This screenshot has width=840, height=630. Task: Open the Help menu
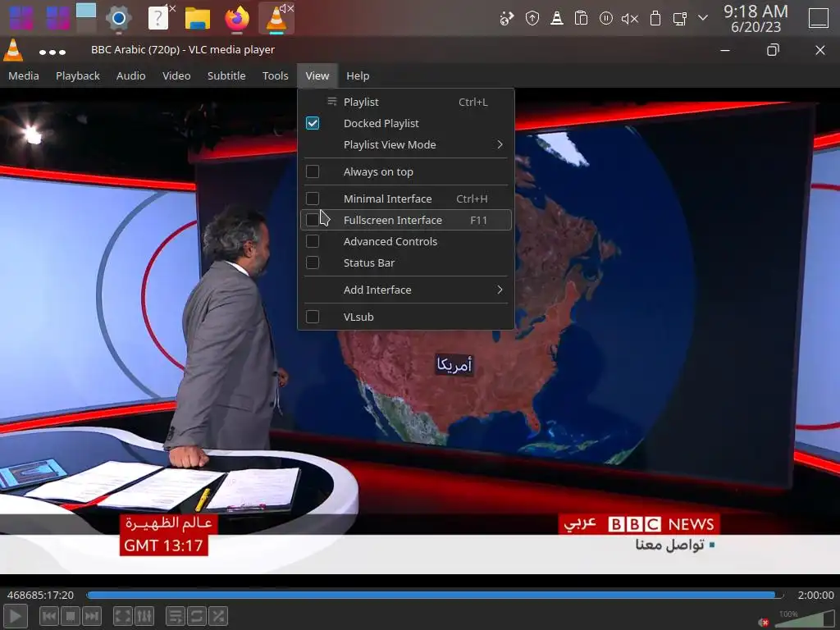(358, 75)
